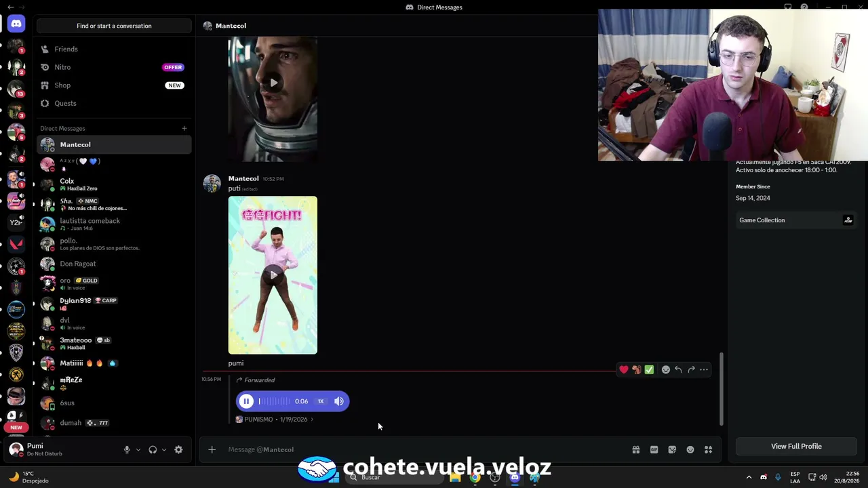Open the add reaction emoji picker

click(x=666, y=369)
